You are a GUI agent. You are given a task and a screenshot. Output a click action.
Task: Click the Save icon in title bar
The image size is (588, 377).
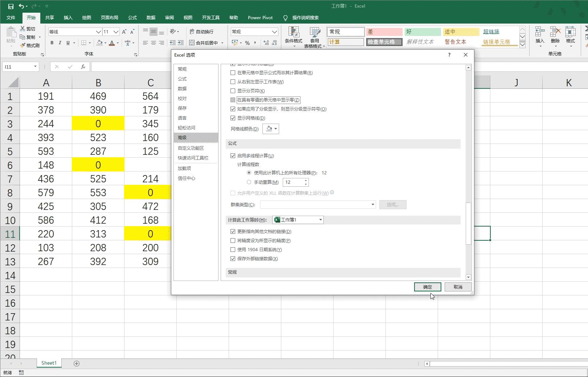tap(11, 6)
